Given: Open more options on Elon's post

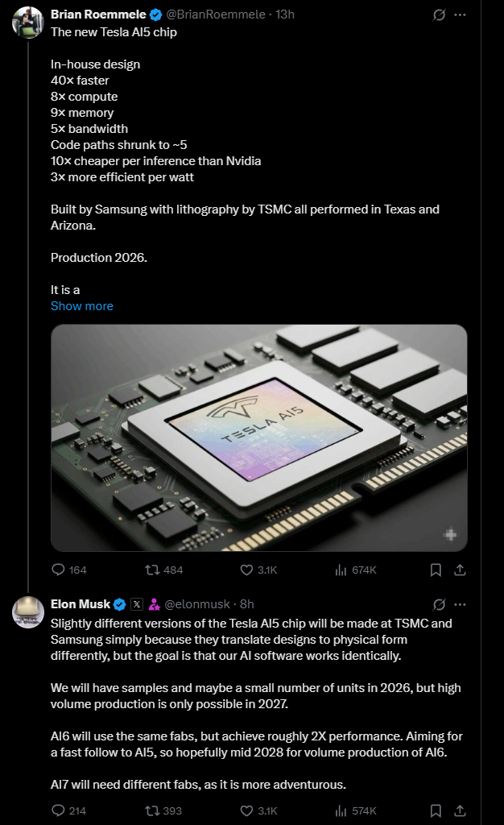Looking at the screenshot, I should [x=460, y=603].
